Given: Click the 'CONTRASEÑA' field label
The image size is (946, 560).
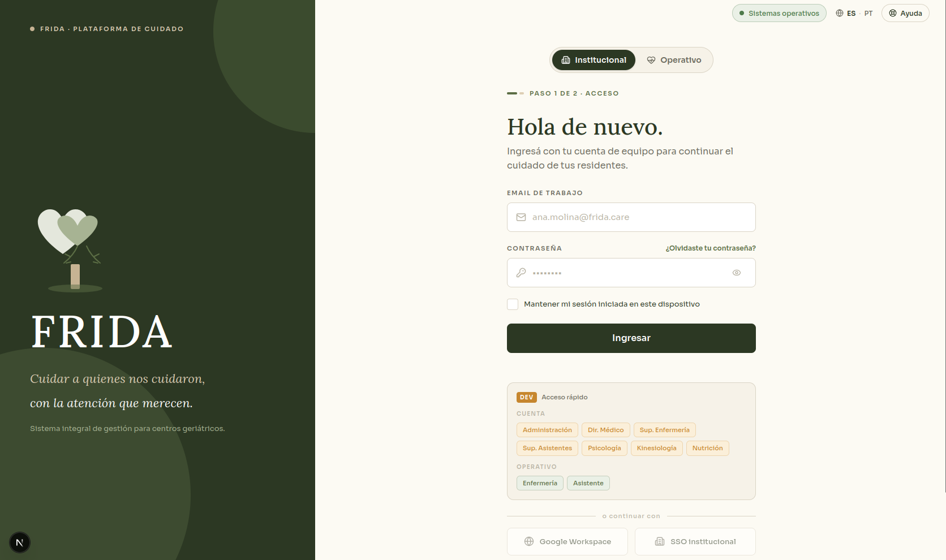Looking at the screenshot, I should coord(534,248).
